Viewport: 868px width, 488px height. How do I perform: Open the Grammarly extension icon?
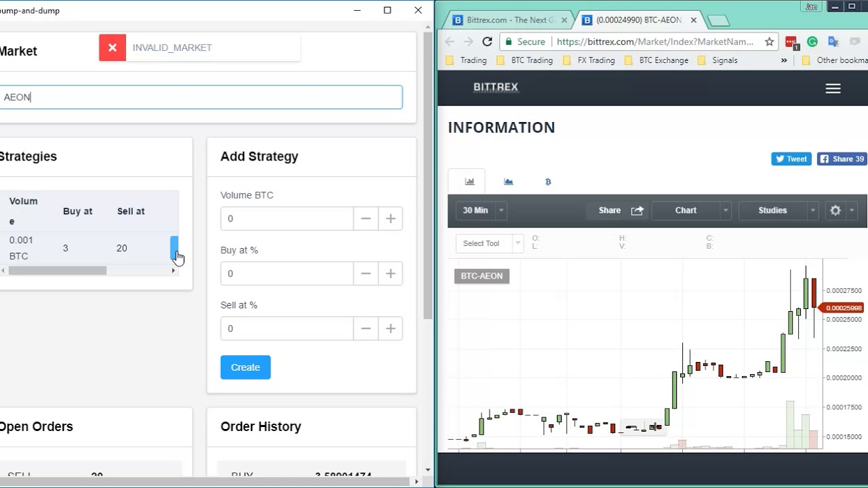[x=812, y=41]
